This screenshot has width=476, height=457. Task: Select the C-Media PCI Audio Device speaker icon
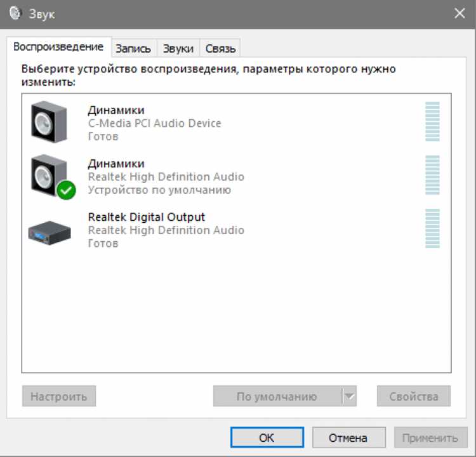pyautogui.click(x=49, y=122)
